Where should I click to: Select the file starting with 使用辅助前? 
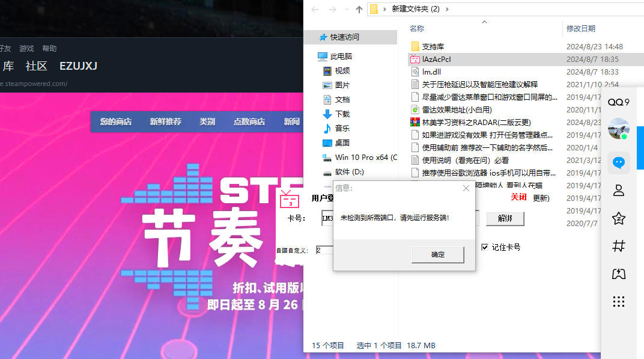pyautogui.click(x=487, y=148)
